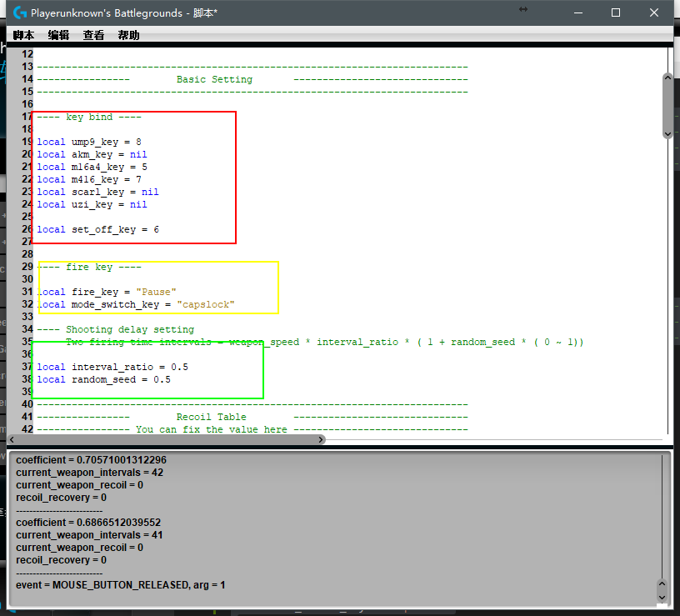Screen dimensions: 680x616
Task: Click output 'current_weapon_intervals = 42'
Action: tap(90, 473)
